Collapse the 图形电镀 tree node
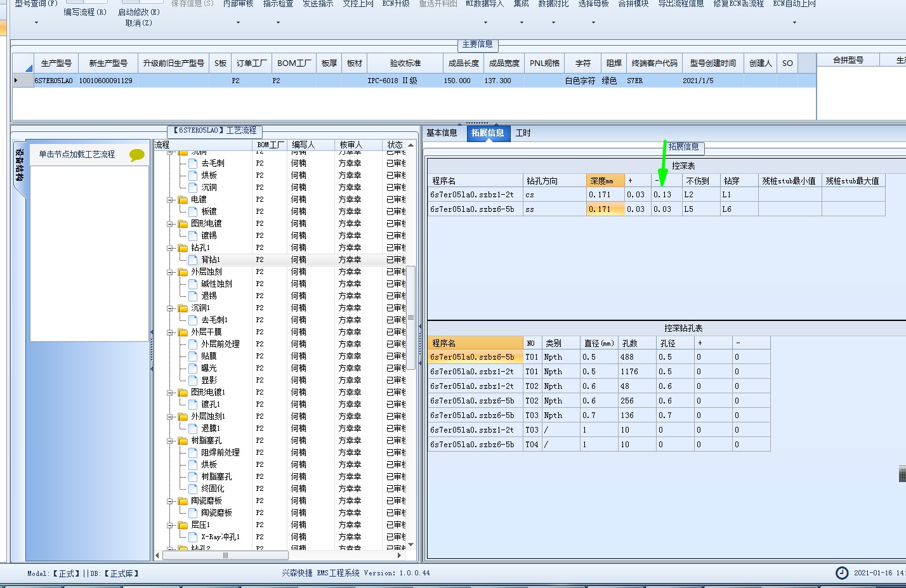 [x=170, y=223]
